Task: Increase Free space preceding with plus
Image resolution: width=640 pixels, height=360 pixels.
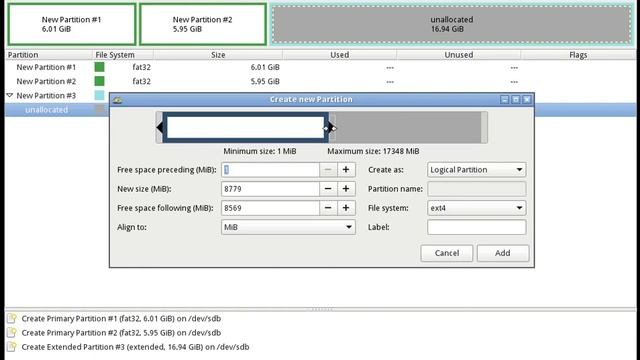Action: coord(346,170)
